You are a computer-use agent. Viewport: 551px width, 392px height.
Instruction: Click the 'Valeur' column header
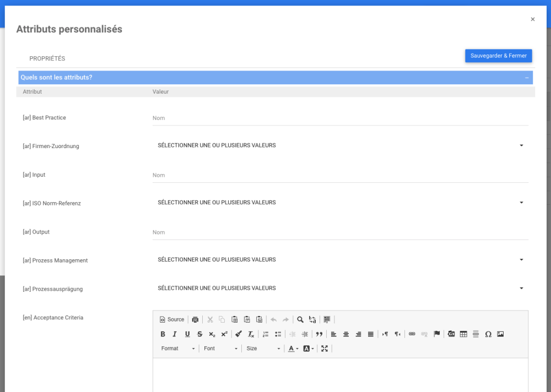(x=160, y=92)
